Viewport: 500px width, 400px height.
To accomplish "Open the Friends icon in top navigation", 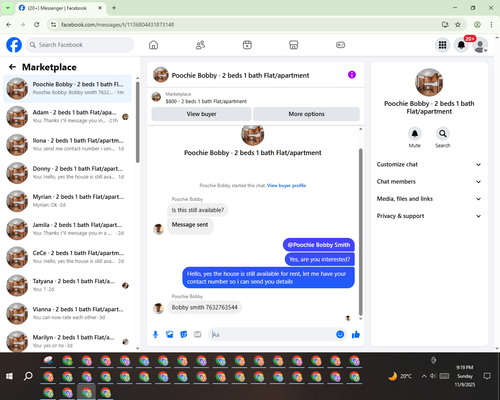I will pyautogui.click(x=200, y=45).
